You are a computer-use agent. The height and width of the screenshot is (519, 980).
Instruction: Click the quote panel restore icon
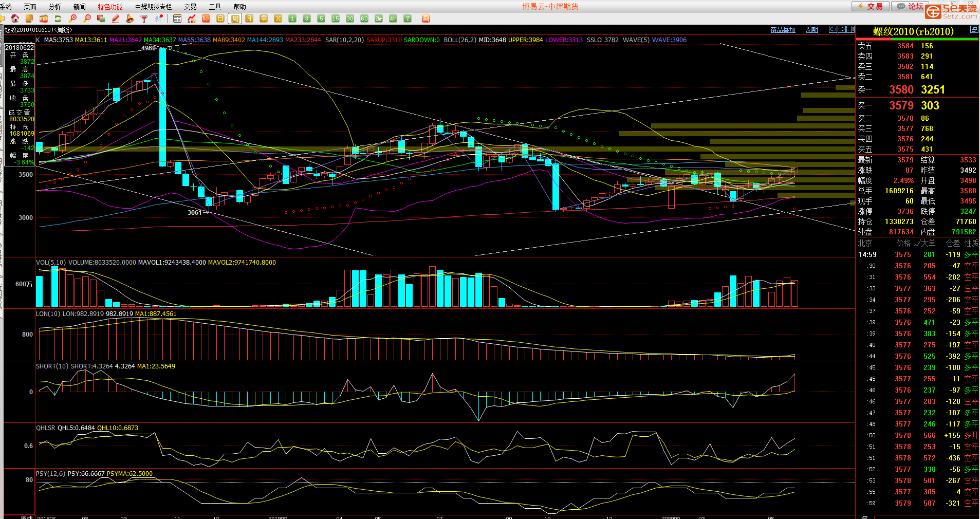(974, 29)
